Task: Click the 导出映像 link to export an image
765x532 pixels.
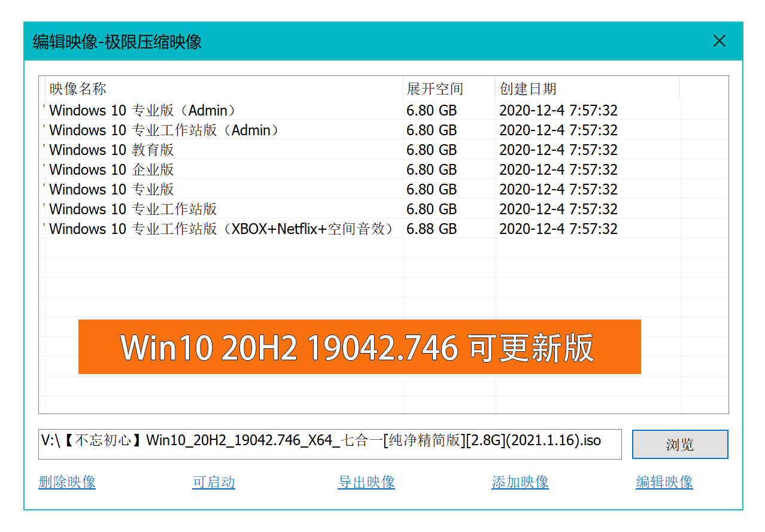Action: coord(366,482)
